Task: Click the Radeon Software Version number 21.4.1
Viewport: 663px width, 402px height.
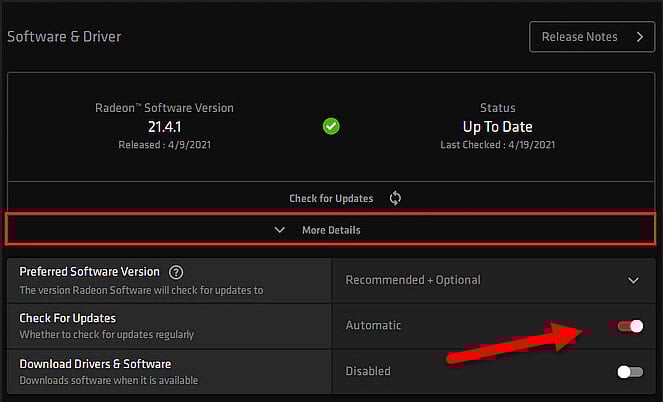Action: [x=163, y=127]
